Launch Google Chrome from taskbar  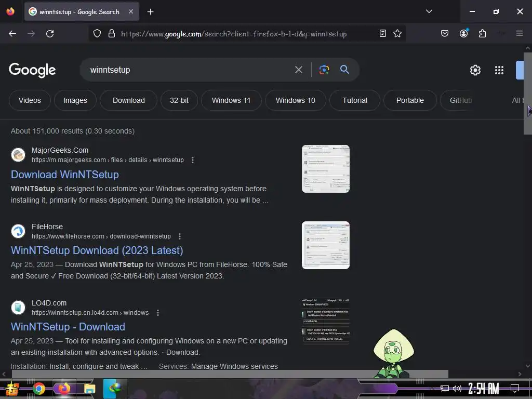(x=39, y=389)
